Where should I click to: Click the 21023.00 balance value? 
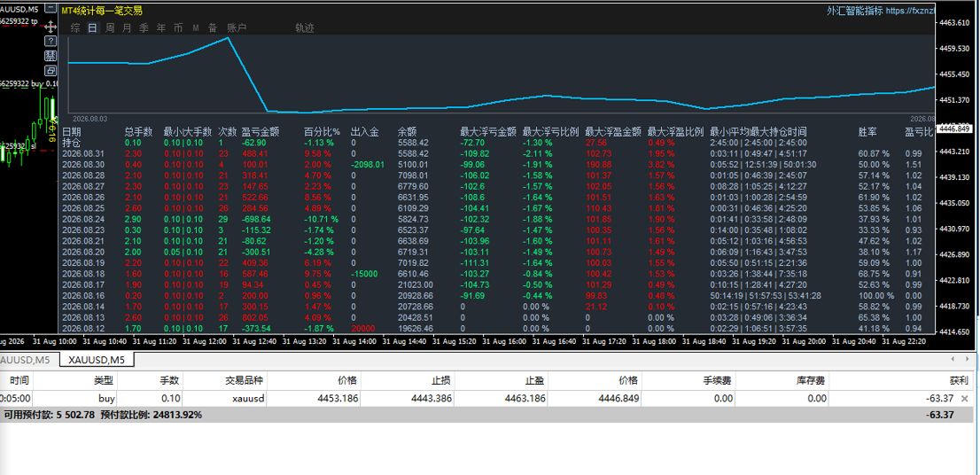point(413,284)
